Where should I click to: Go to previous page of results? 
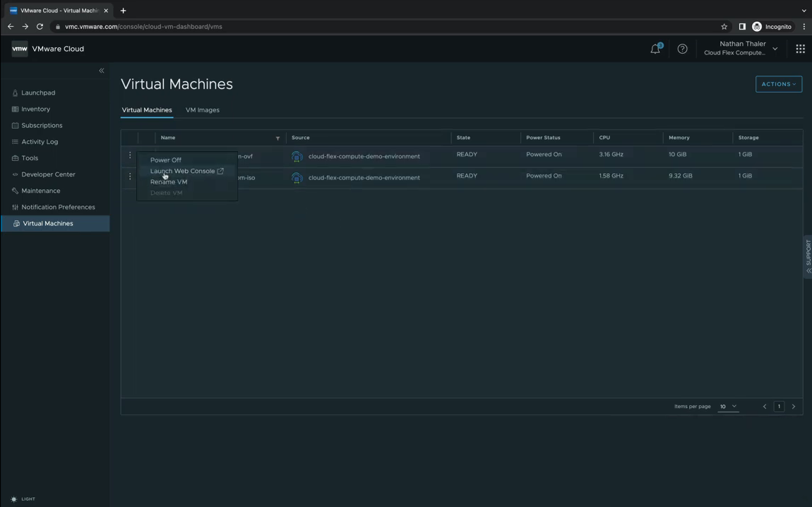pos(765,407)
